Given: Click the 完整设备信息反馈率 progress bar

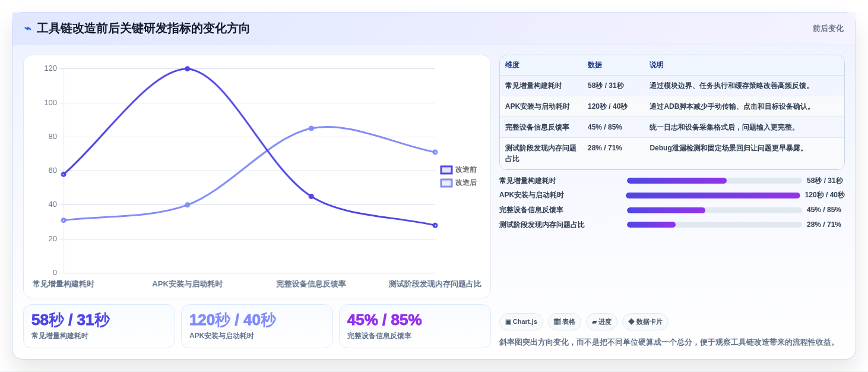Looking at the screenshot, I should (x=714, y=210).
